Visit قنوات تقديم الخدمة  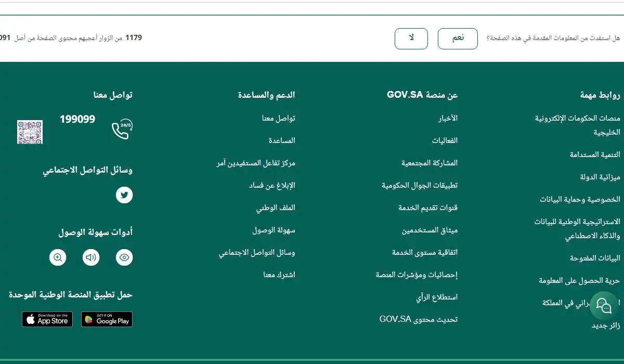click(x=428, y=207)
